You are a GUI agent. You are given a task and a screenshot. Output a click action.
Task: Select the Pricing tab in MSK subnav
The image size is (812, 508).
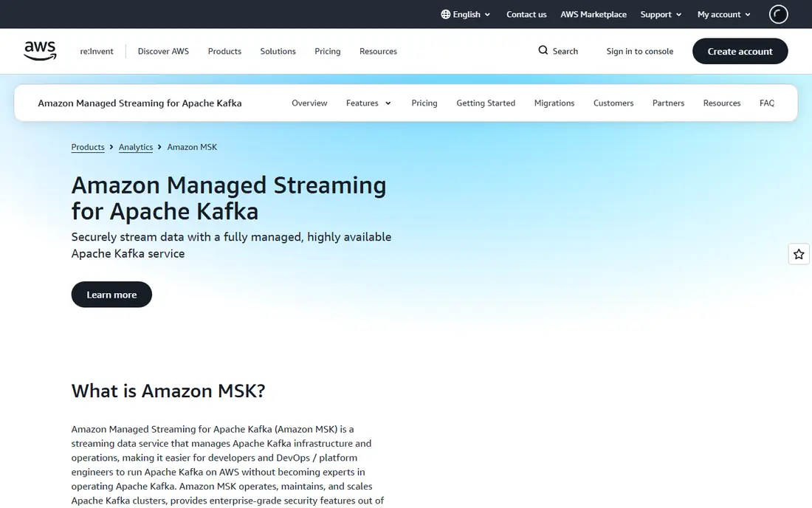(424, 103)
